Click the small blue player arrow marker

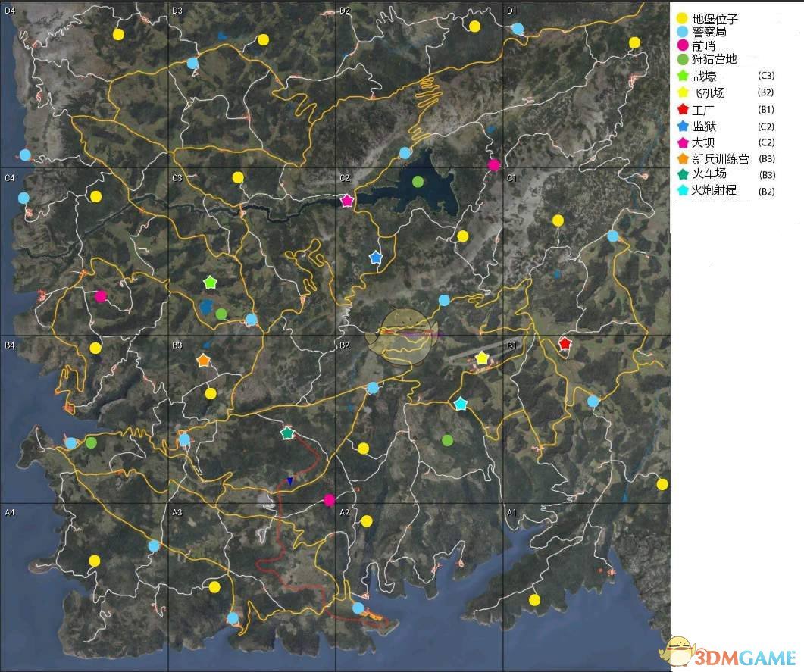pyautogui.click(x=289, y=481)
